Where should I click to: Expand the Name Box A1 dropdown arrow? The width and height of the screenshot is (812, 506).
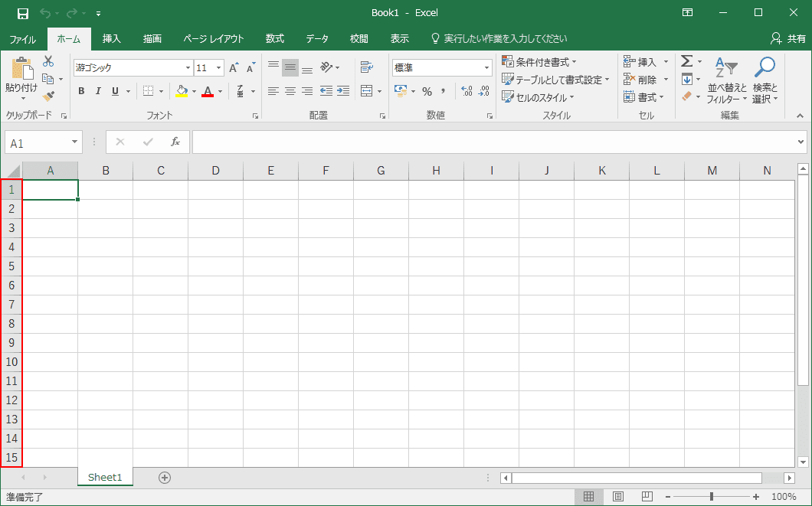coord(74,142)
